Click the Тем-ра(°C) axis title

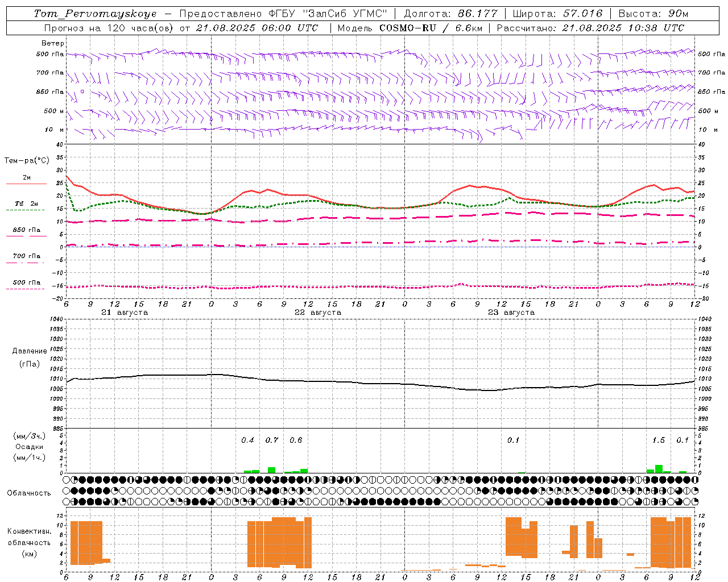(27, 161)
